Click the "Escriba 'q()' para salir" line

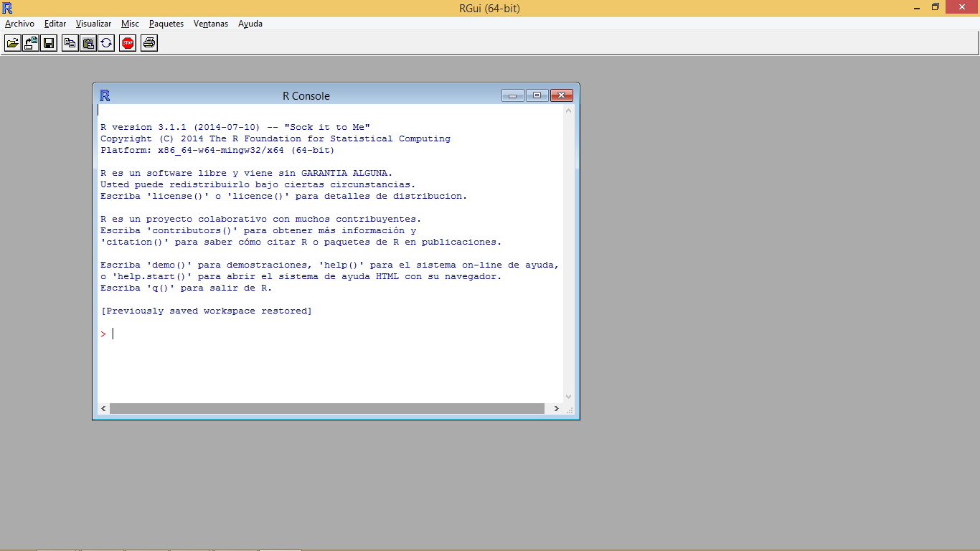[187, 288]
